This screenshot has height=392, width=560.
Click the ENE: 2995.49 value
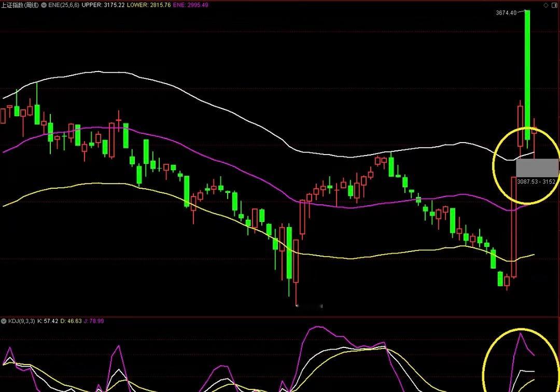tap(191, 5)
